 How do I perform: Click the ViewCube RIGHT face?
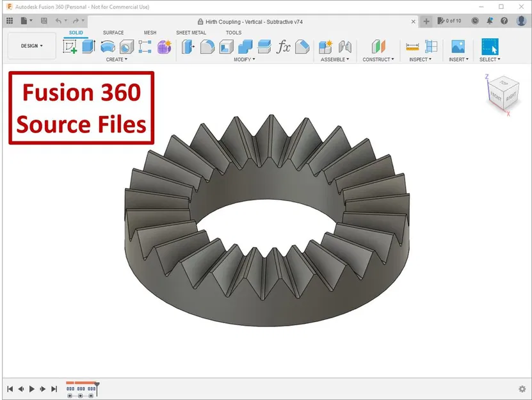pyautogui.click(x=511, y=97)
